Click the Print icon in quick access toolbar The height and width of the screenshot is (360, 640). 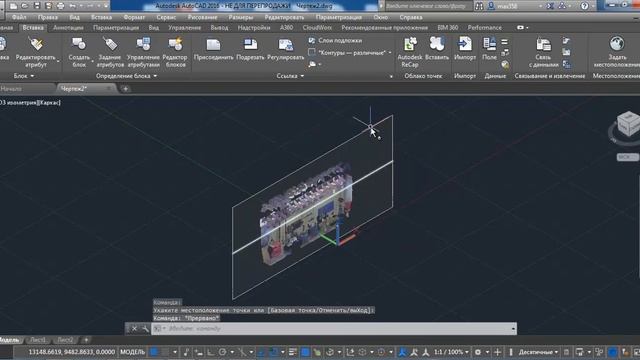pos(61,6)
